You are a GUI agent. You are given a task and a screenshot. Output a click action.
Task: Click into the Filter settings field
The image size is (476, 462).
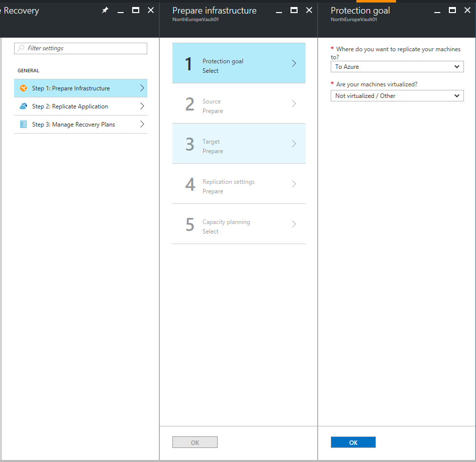click(x=85, y=48)
